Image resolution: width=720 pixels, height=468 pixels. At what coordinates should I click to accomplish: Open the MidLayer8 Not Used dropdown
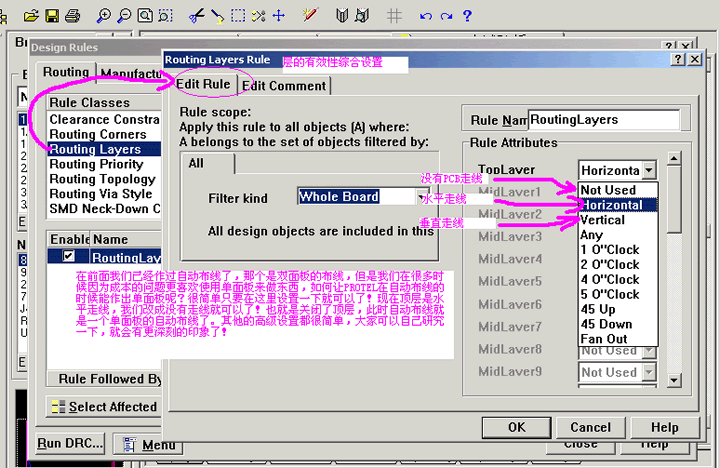tap(649, 351)
